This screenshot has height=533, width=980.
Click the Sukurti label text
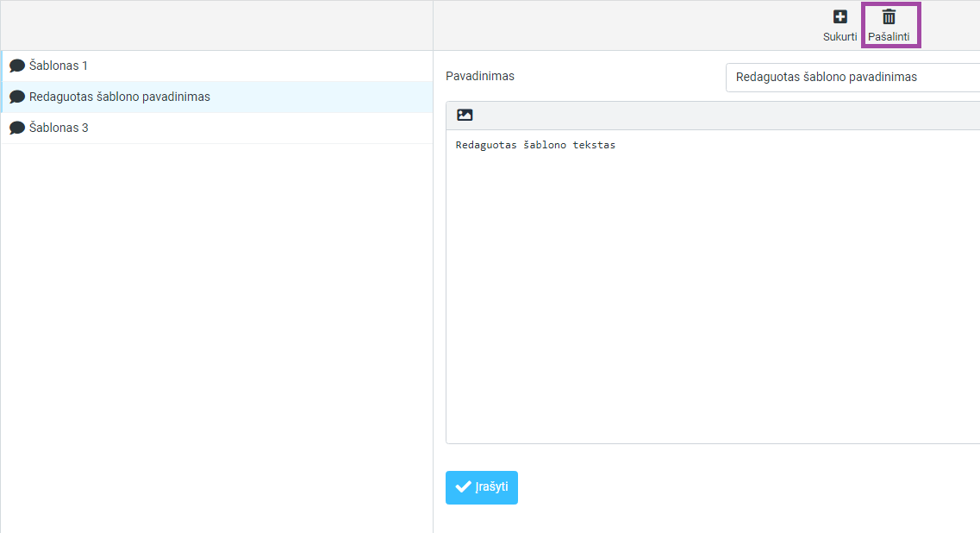[x=840, y=37]
